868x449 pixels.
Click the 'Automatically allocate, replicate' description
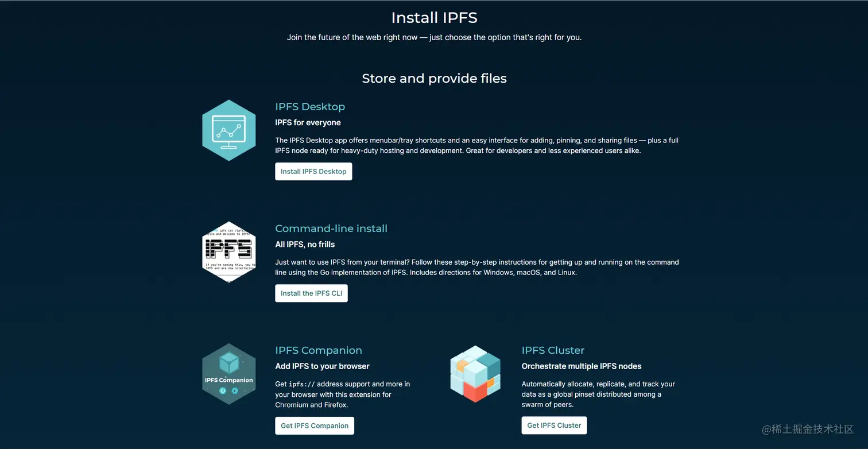[598, 394]
